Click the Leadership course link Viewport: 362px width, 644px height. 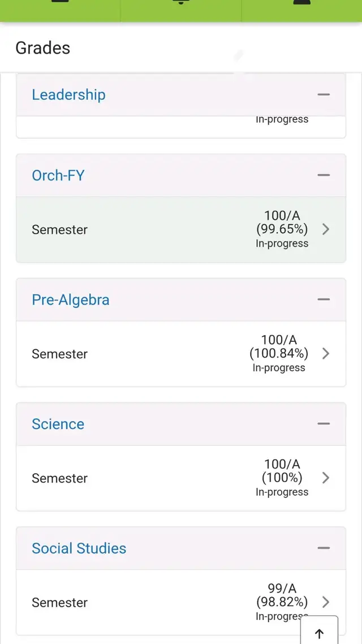point(68,95)
